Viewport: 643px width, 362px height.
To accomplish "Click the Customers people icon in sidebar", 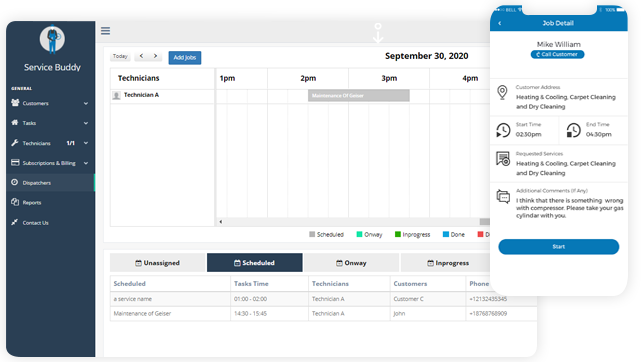I will (15, 102).
